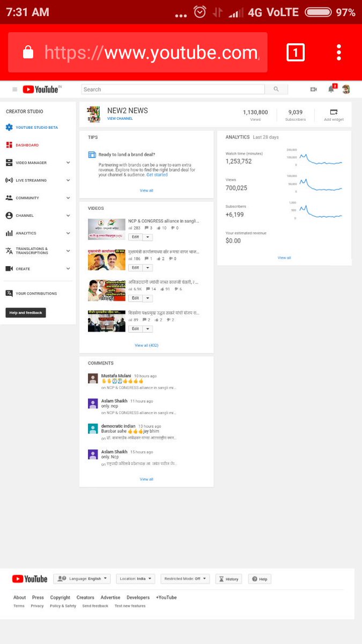The width and height of the screenshot is (362, 644).
Task: Open the browser three-dot overflow menu
Action: [339, 52]
